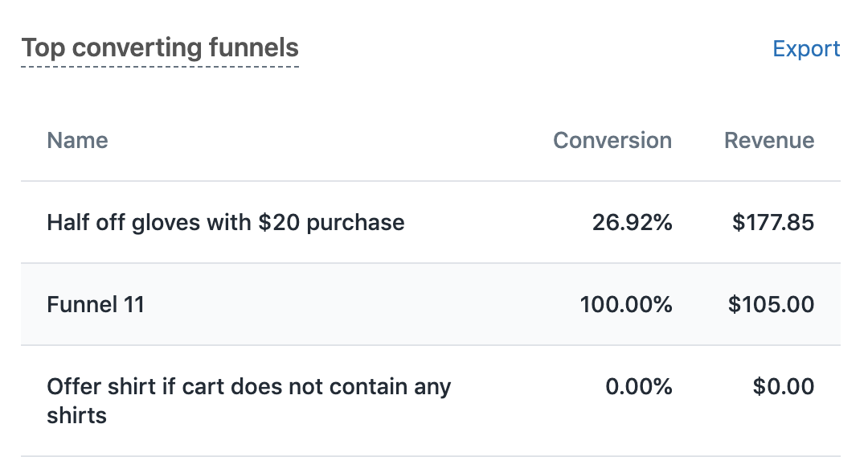The height and width of the screenshot is (457, 868).
Task: Click the Top converting funnels heading
Action: 160,48
